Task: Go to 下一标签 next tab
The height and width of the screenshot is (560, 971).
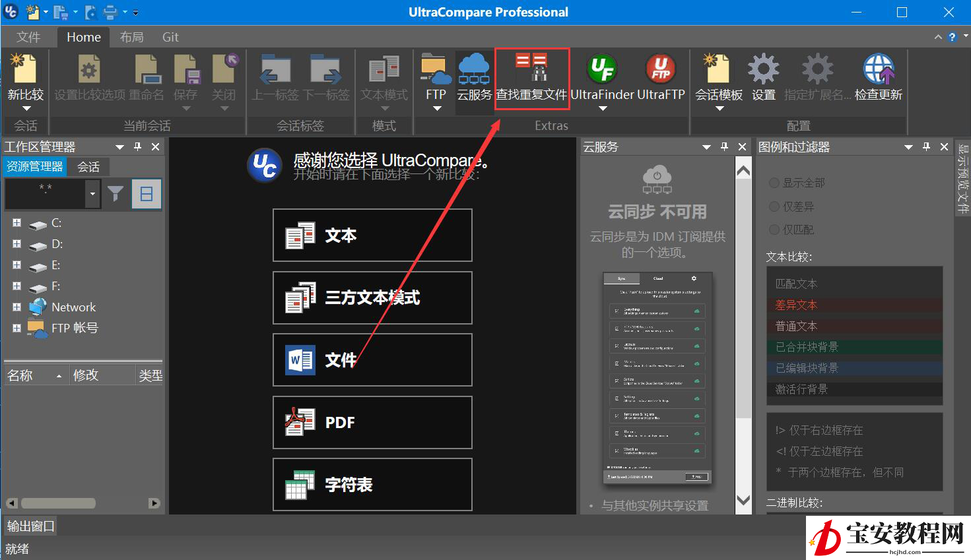Action: coord(325,77)
